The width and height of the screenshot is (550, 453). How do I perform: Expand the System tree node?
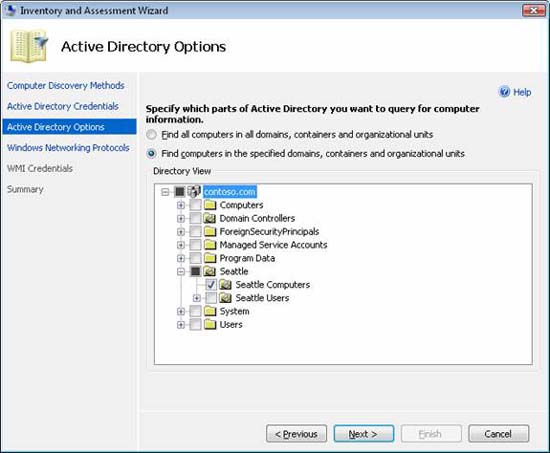[181, 311]
